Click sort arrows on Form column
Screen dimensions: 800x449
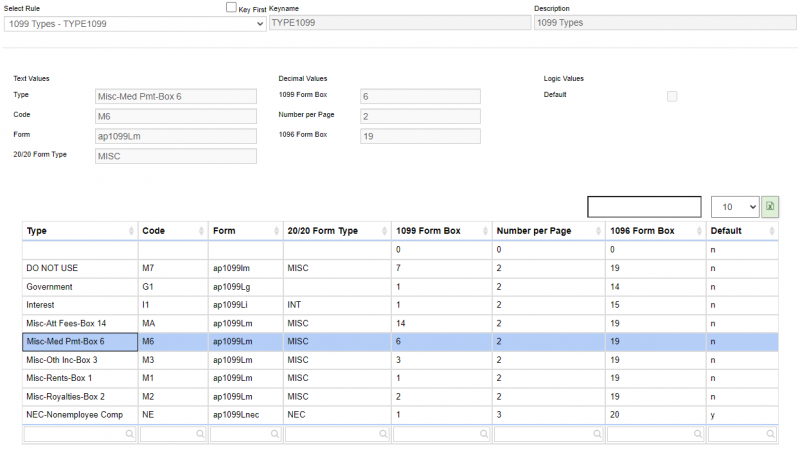(275, 231)
